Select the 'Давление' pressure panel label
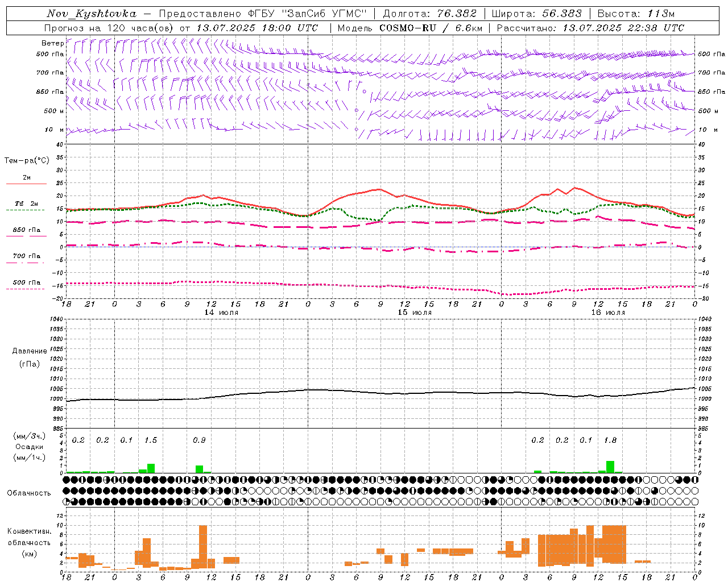Image resolution: width=728 pixels, height=582 pixels. 30,351
